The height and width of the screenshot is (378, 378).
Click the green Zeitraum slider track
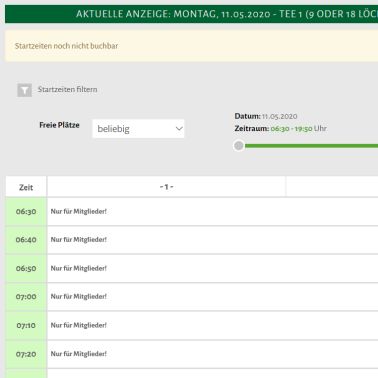tap(311, 146)
